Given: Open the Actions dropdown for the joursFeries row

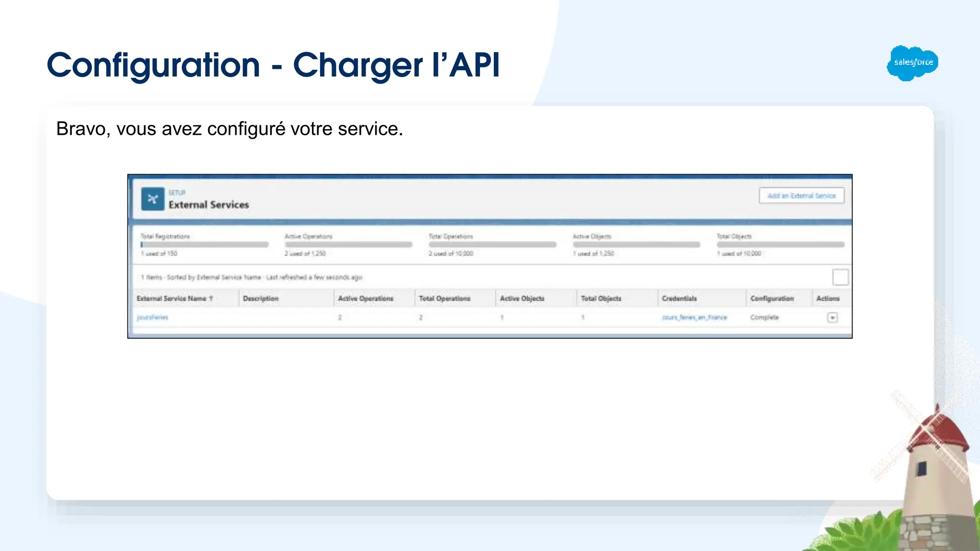Looking at the screenshot, I should (x=833, y=318).
